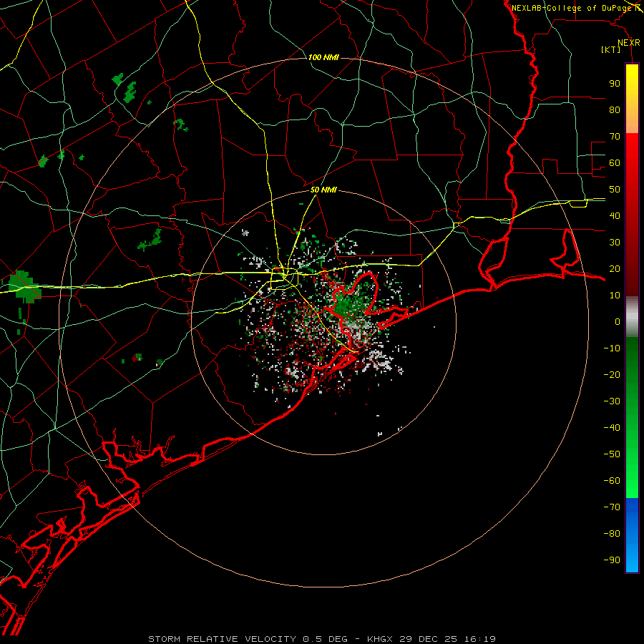Click the 90 value on velocity scale
Image resolution: width=644 pixels, height=644 pixels.
[615, 84]
